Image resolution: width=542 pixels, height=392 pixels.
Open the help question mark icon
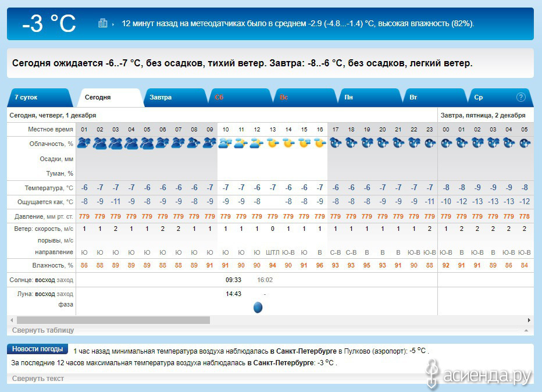(521, 97)
